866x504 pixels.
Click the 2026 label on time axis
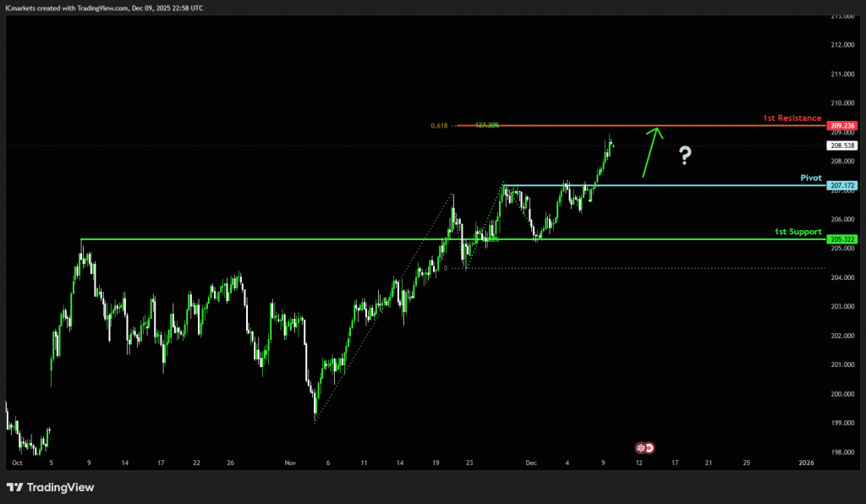806,463
